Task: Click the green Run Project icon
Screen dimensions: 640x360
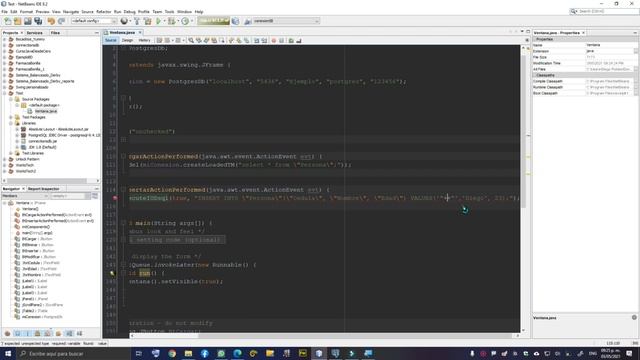Action: [x=158, y=21]
